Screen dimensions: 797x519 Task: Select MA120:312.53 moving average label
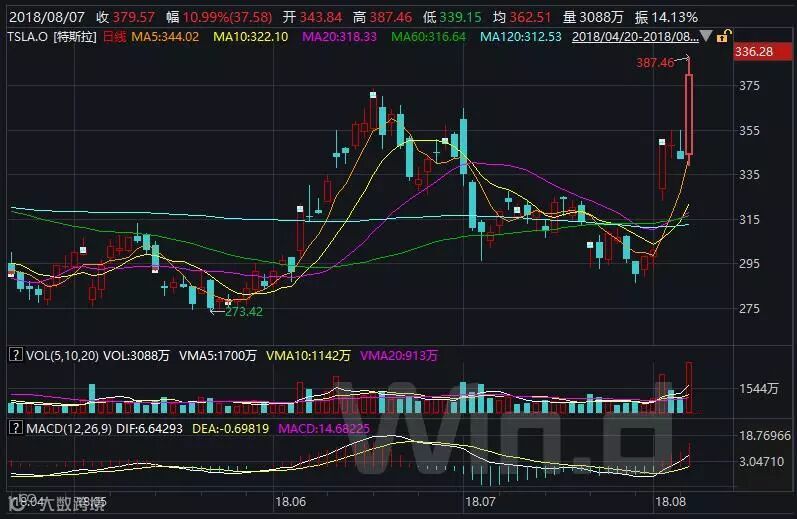521,37
